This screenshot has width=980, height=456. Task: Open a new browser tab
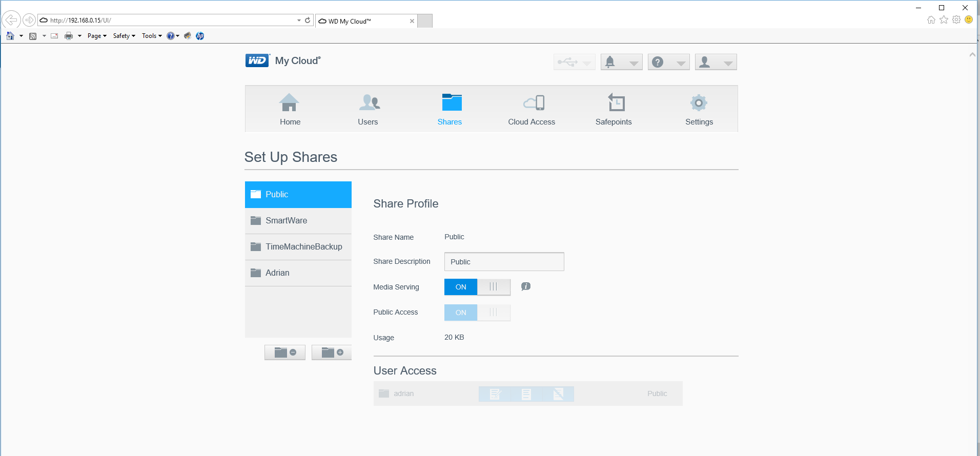(x=425, y=21)
